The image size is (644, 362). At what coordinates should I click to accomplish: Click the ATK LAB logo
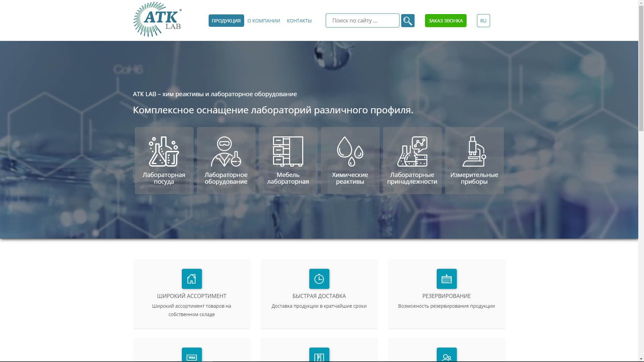tap(157, 19)
